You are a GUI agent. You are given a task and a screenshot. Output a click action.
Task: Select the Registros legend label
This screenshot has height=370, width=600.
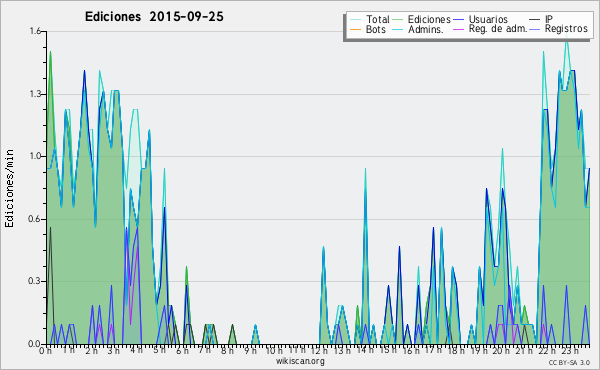click(x=566, y=29)
